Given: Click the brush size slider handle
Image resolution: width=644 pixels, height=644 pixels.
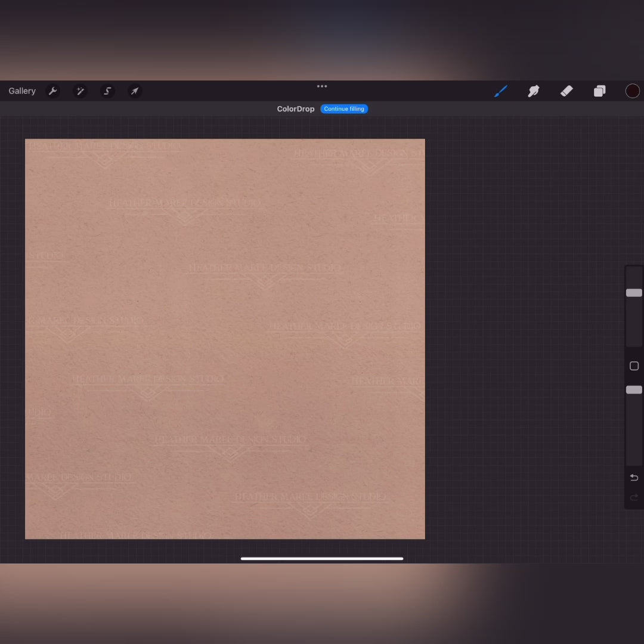Looking at the screenshot, I should pyautogui.click(x=634, y=293).
